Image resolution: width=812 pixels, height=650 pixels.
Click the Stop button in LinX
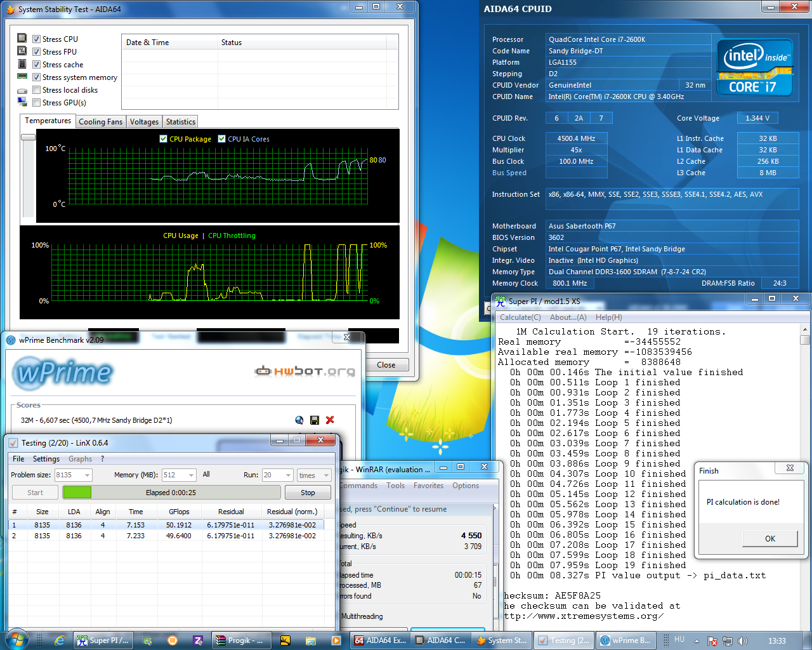[308, 493]
